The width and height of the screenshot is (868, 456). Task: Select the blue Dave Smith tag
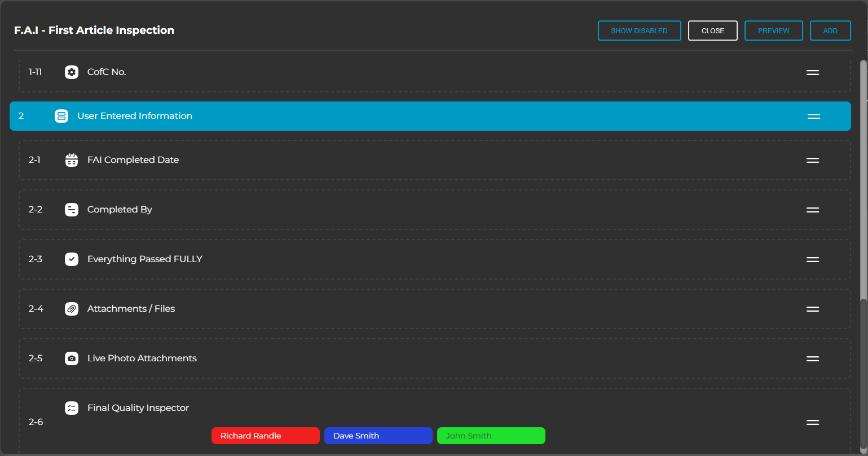point(378,436)
